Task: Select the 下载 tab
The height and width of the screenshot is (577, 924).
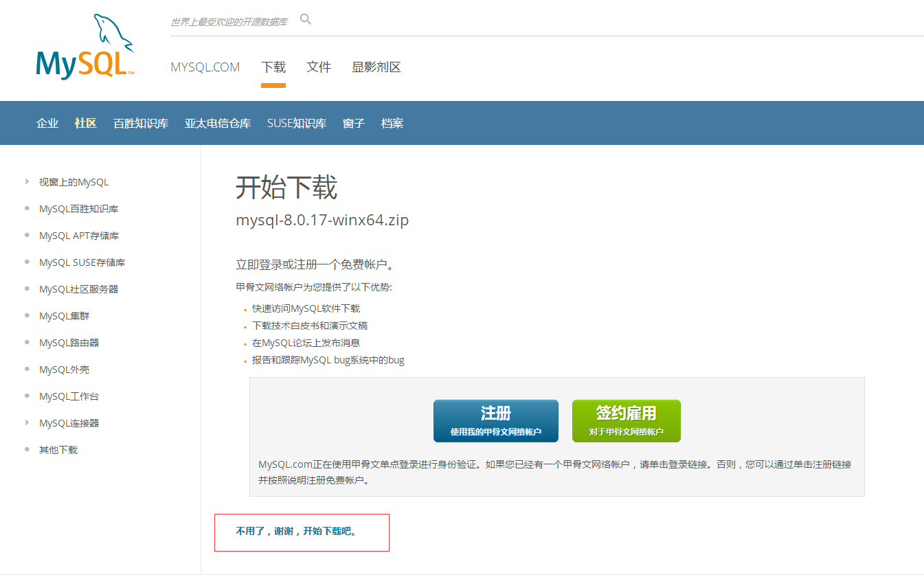Action: tap(273, 67)
